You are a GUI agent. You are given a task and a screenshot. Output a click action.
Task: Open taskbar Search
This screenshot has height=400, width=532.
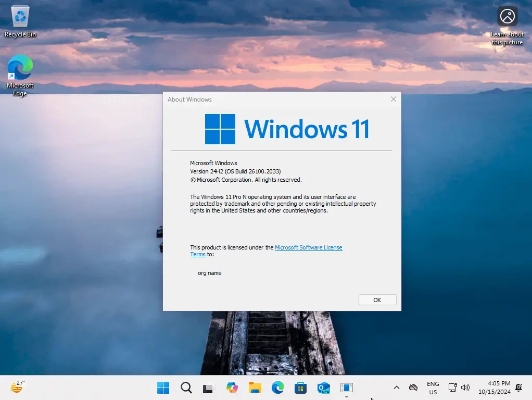coord(186,387)
